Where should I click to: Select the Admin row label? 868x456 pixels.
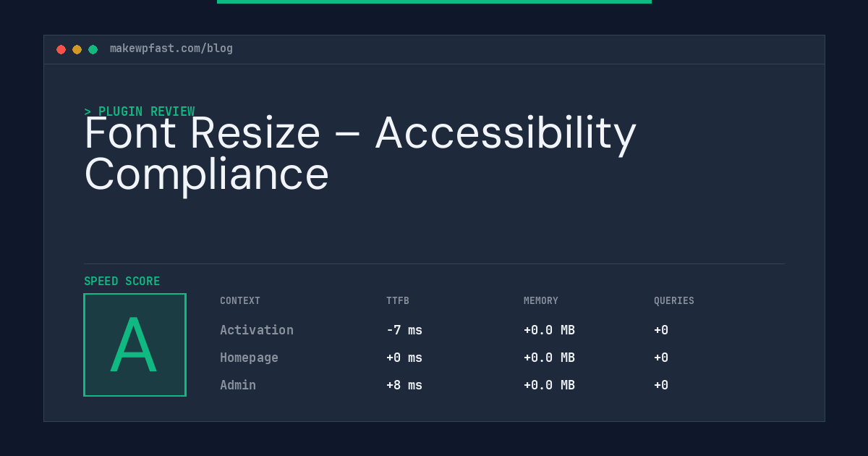tap(238, 385)
